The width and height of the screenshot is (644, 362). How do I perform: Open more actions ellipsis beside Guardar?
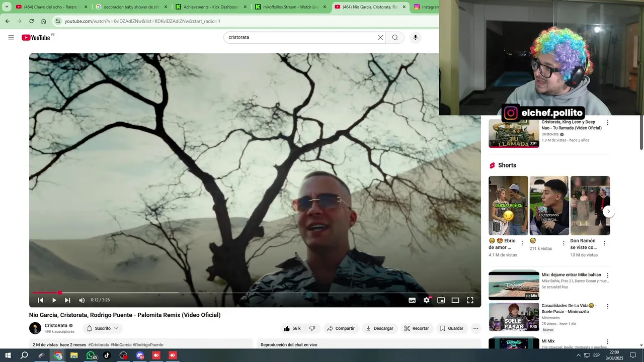tap(475, 328)
